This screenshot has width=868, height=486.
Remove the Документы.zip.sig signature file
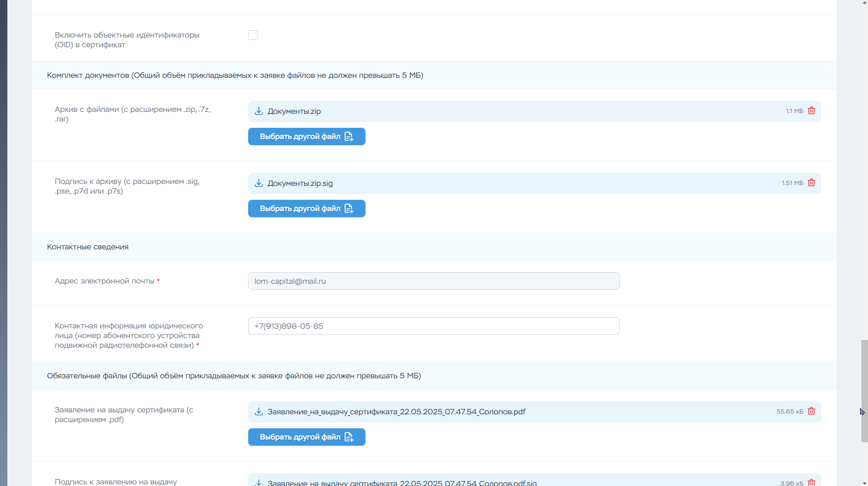tap(811, 183)
